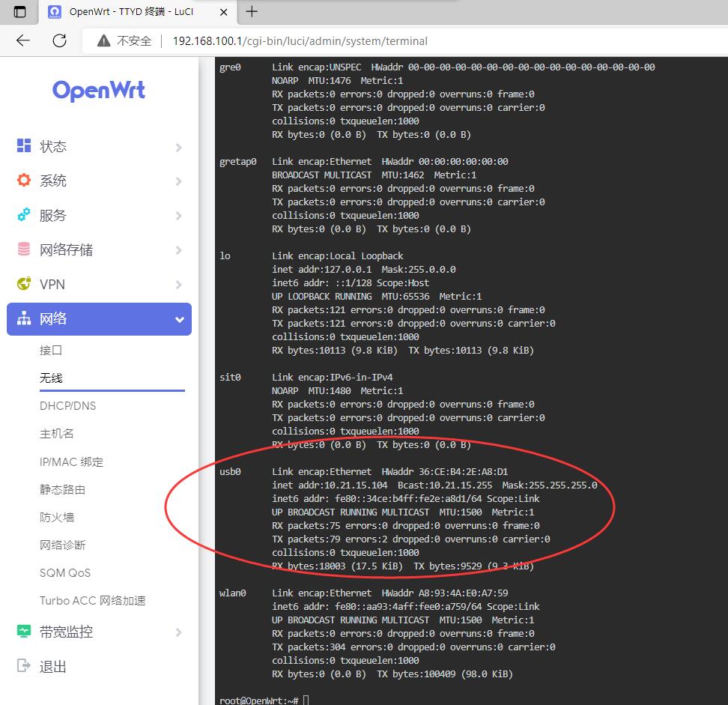Expand the 带宽监控 chevron
728x705 pixels.
click(x=178, y=632)
